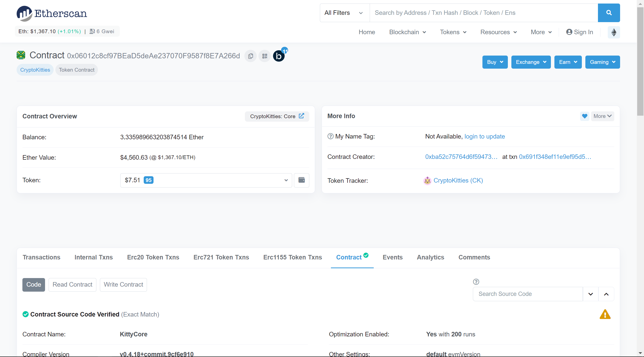Open the CryptoKitties (CK) token tracker link
644x357 pixels.
(458, 181)
